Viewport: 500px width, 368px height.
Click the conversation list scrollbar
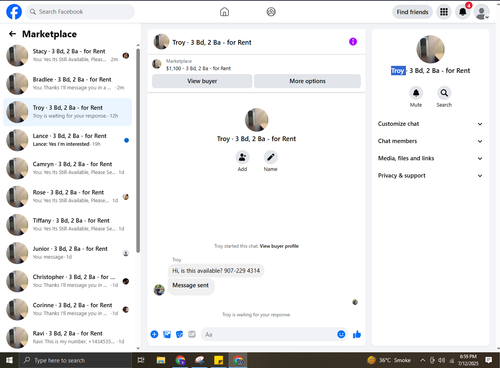click(138, 150)
